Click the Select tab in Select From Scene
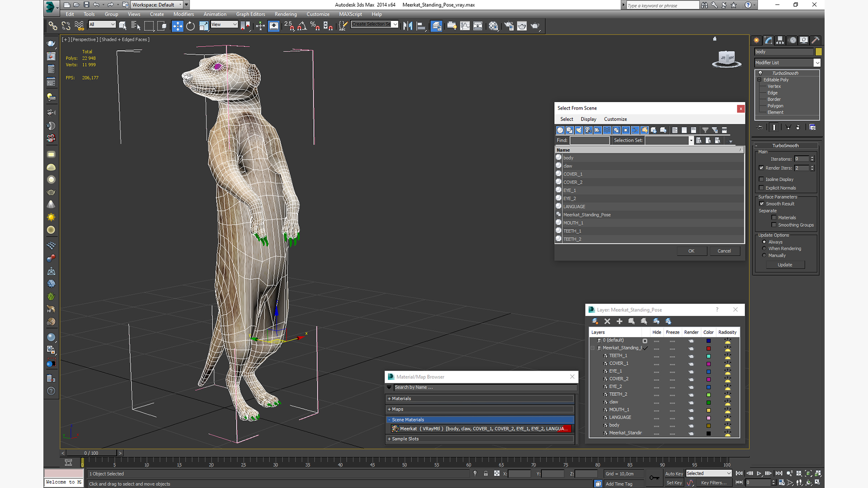The width and height of the screenshot is (868, 488). [x=566, y=118]
